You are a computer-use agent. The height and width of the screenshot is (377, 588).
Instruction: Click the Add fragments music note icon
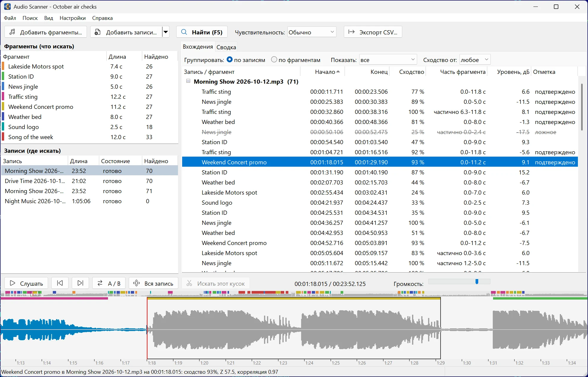[12, 32]
